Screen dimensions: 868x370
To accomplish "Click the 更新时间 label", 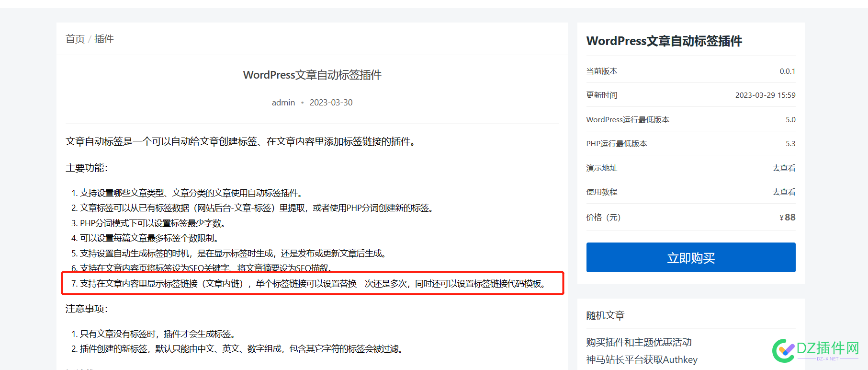I will (x=602, y=95).
